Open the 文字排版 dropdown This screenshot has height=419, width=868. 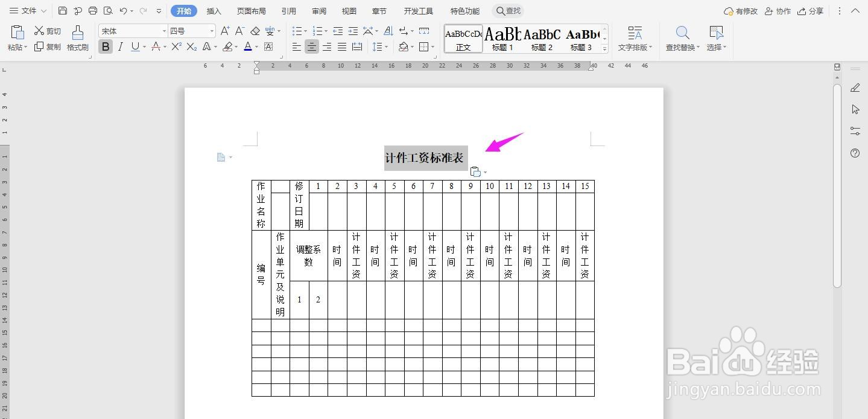pyautogui.click(x=635, y=39)
